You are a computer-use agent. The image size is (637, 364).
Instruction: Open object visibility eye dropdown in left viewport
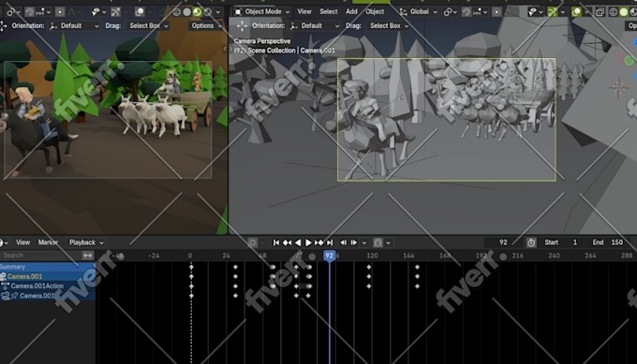click(x=98, y=12)
